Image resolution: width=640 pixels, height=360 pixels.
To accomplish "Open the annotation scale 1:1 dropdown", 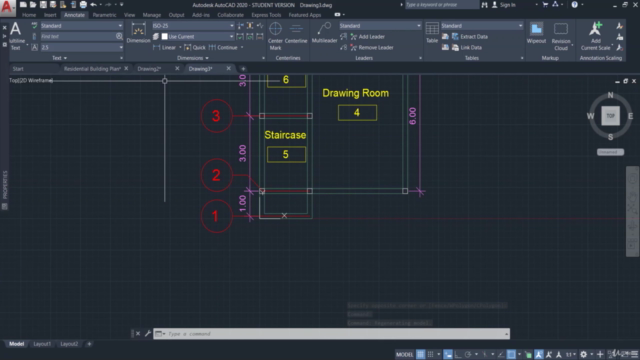I will 571,354.
